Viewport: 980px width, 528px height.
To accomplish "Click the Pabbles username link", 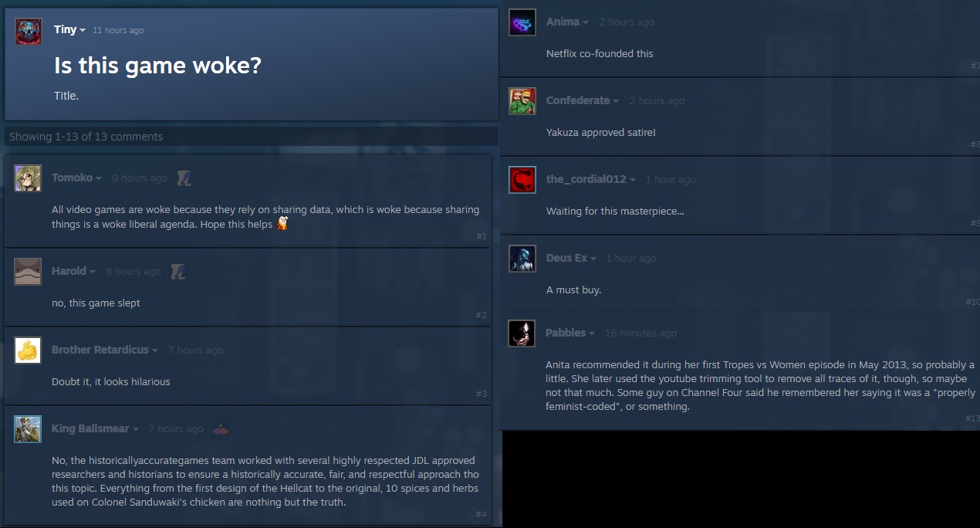I will pos(566,333).
